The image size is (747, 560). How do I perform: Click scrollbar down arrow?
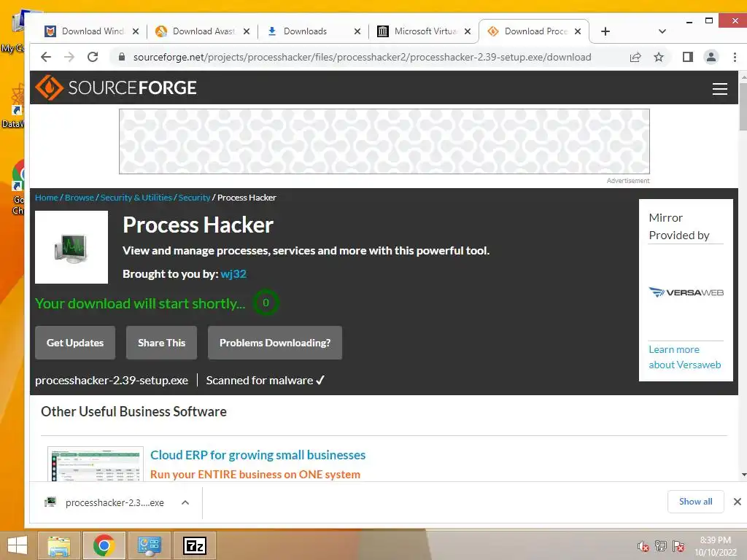(743, 475)
